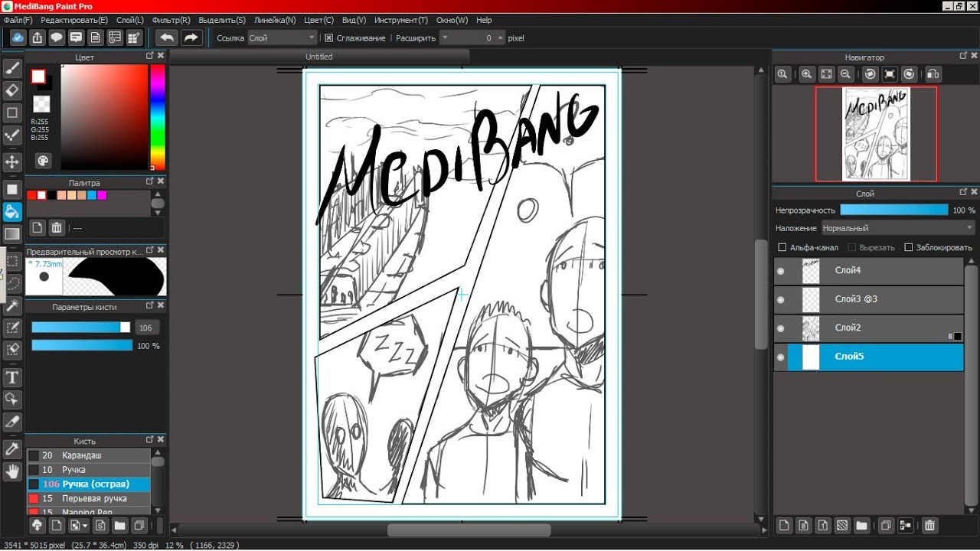The width and height of the screenshot is (980, 551).
Task: Select layer Слой2
Action: point(868,328)
